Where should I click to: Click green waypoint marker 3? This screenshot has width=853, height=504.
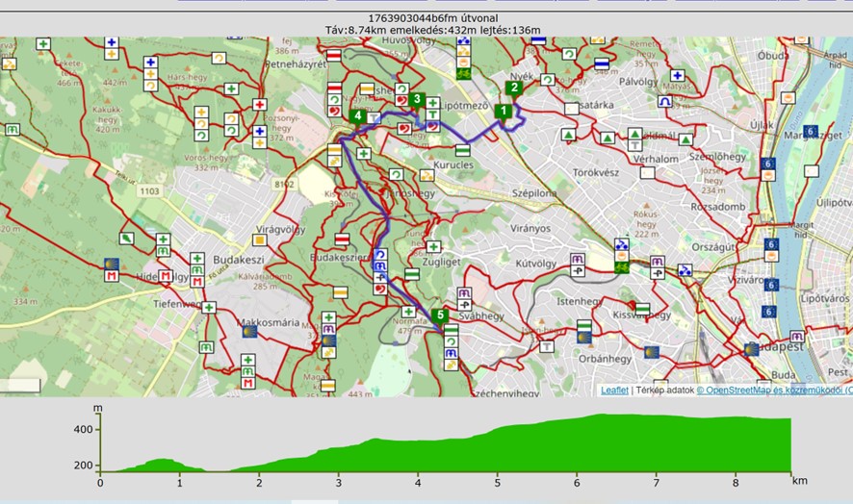tap(417, 98)
